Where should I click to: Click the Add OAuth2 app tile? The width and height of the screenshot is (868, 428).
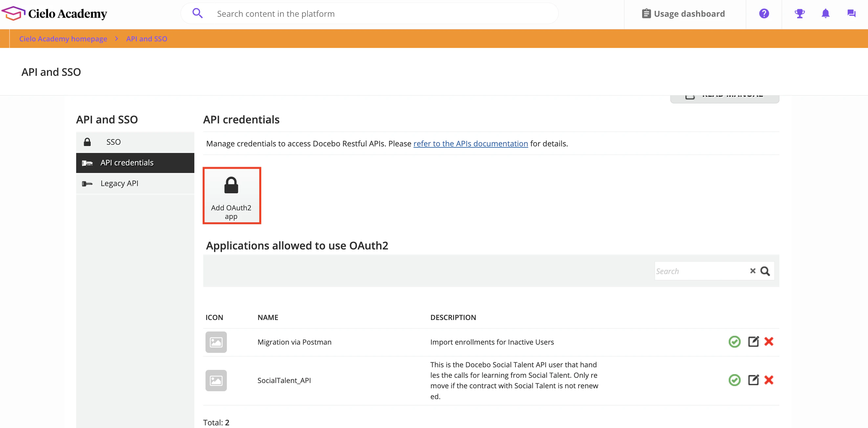click(231, 196)
